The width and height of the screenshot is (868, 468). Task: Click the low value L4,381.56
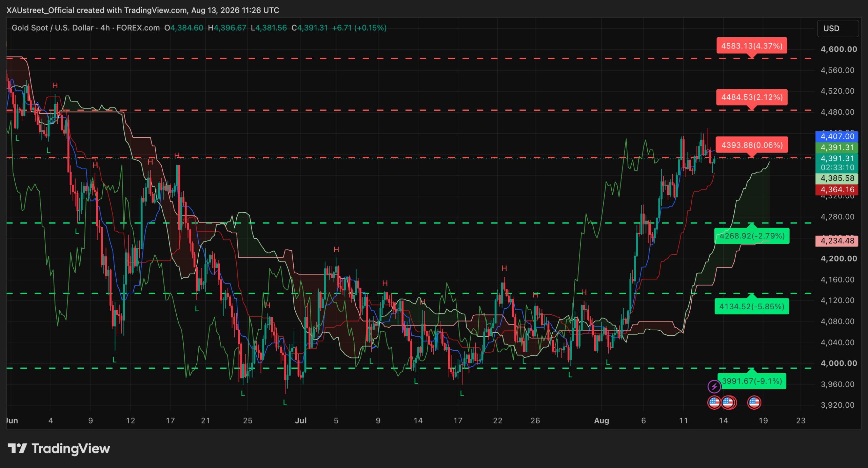pyautogui.click(x=269, y=28)
